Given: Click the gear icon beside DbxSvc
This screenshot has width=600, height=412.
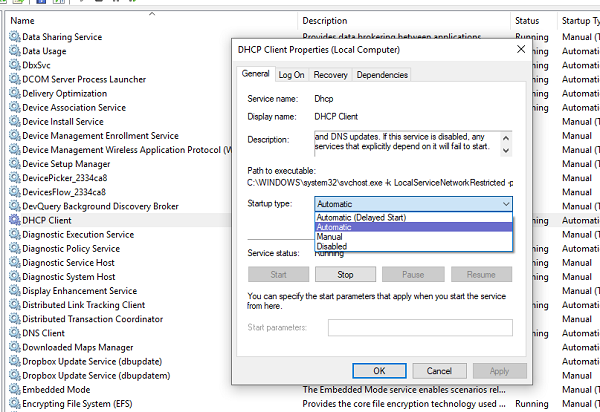Looking at the screenshot, I should [15, 65].
